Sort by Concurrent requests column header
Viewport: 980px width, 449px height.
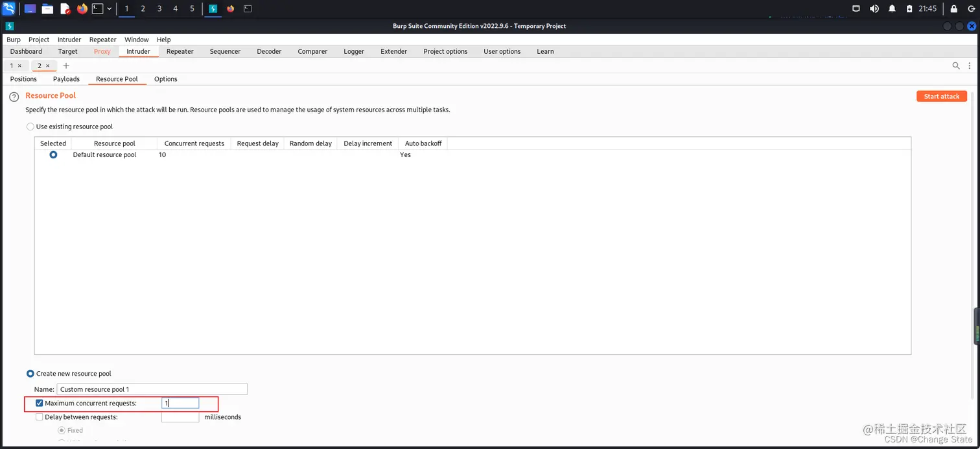(194, 143)
